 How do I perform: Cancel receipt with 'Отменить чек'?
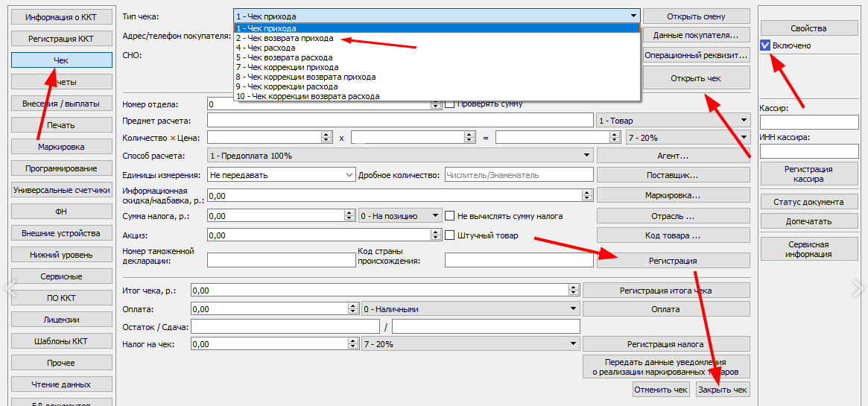tap(661, 390)
